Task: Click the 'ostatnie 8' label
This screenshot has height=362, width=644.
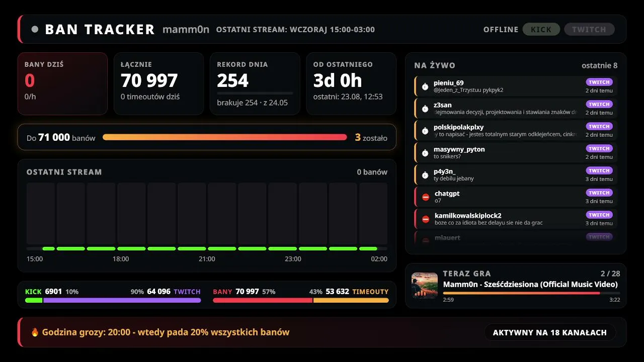Action: (600, 65)
